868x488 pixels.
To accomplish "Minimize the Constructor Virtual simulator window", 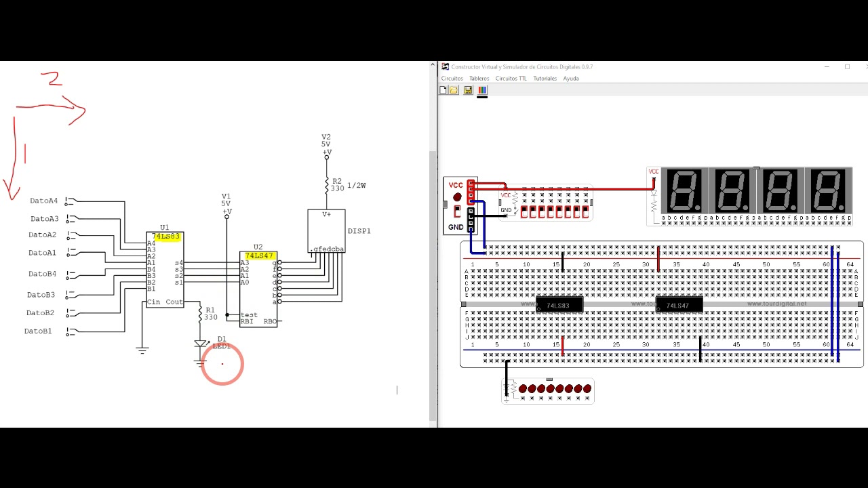I will [827, 67].
